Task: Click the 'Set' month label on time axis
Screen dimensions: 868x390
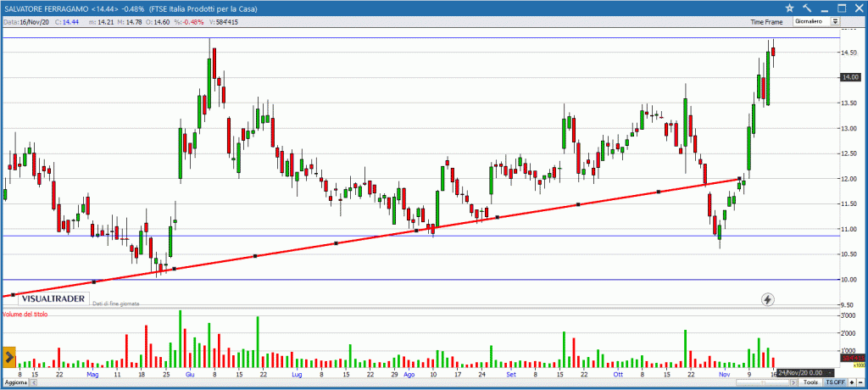Action: pos(511,375)
